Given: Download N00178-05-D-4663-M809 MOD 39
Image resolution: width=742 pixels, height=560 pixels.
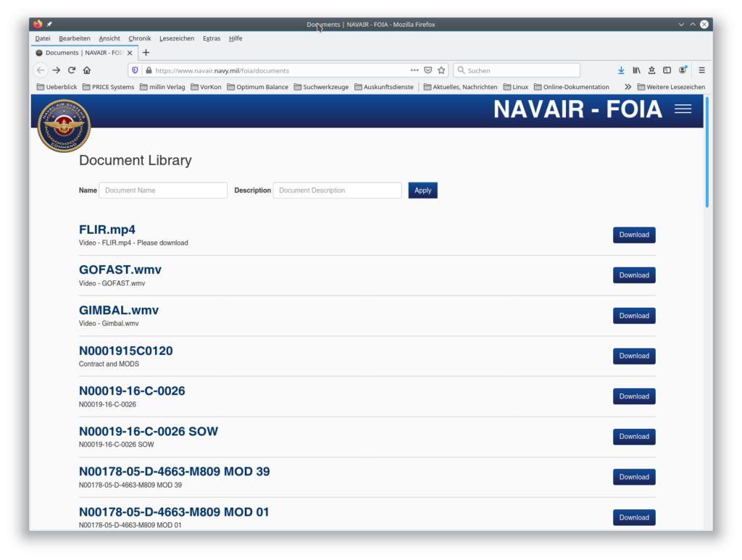Looking at the screenshot, I should pos(634,477).
